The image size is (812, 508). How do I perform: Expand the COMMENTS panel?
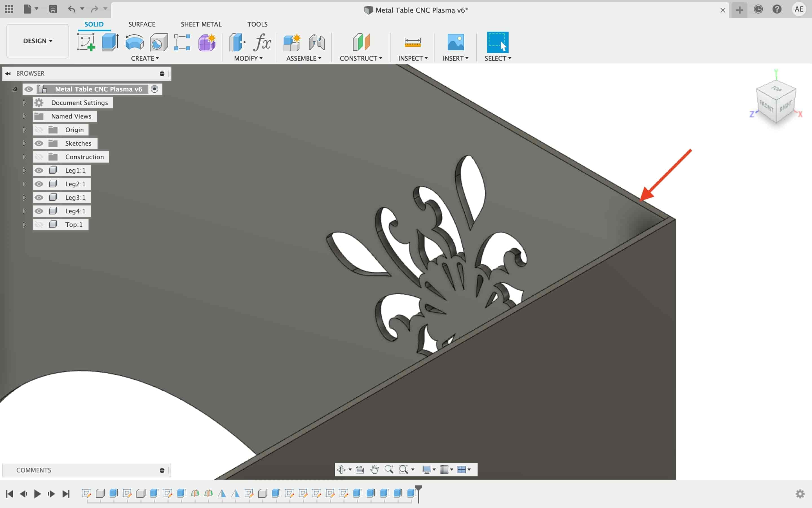tap(162, 470)
